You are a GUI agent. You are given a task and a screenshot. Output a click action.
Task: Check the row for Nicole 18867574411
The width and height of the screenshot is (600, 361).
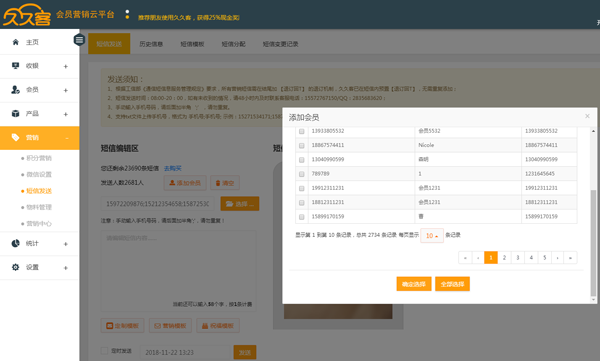[x=302, y=145]
